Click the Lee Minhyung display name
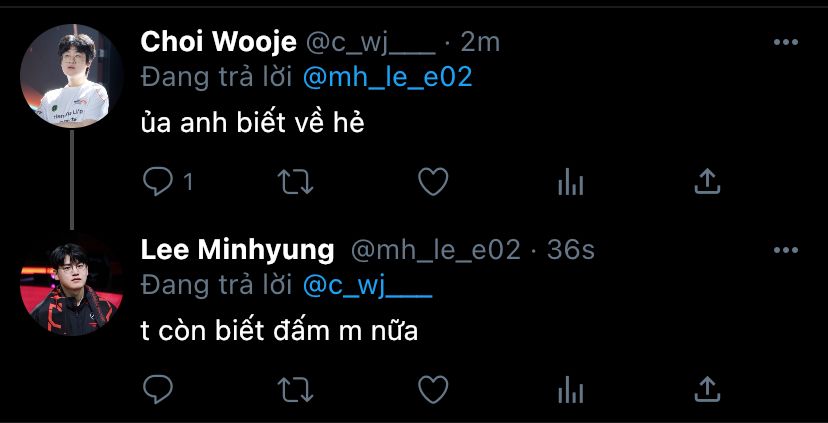Screen dimensions: 828x423 tap(238, 250)
